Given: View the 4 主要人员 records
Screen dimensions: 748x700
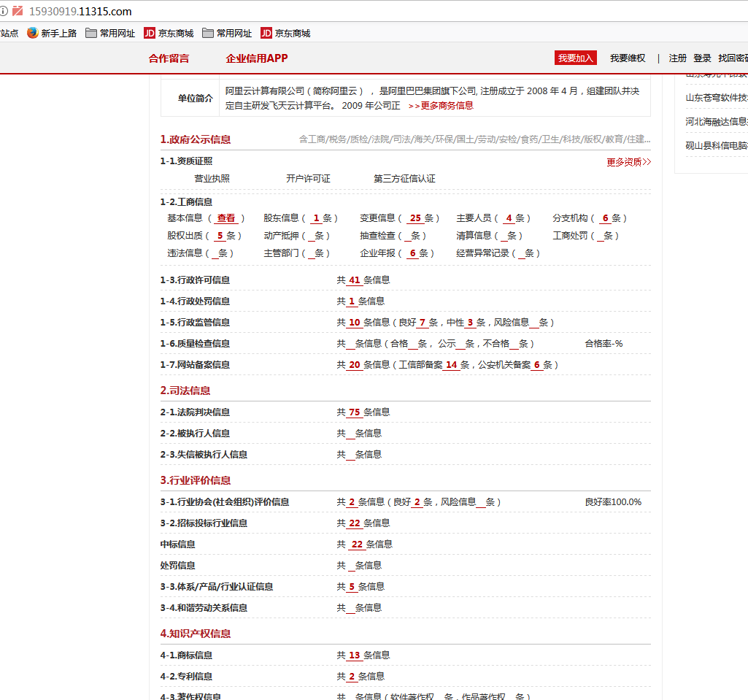Looking at the screenshot, I should point(509,218).
